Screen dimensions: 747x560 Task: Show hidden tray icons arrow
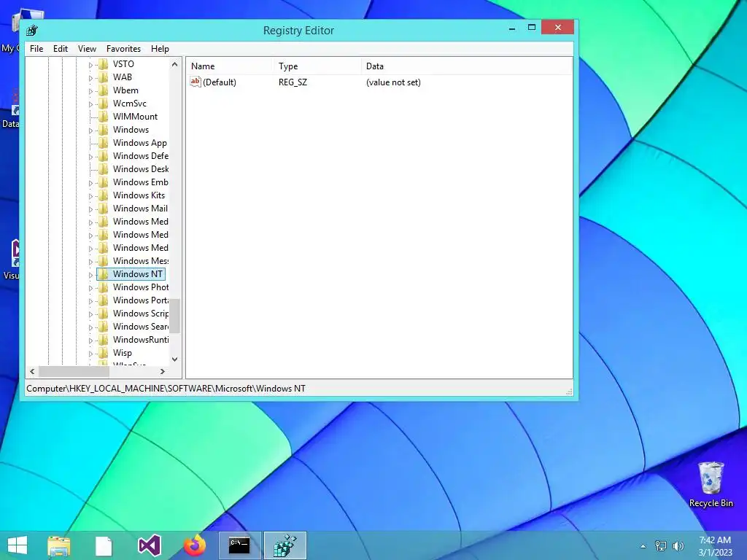pos(643,546)
